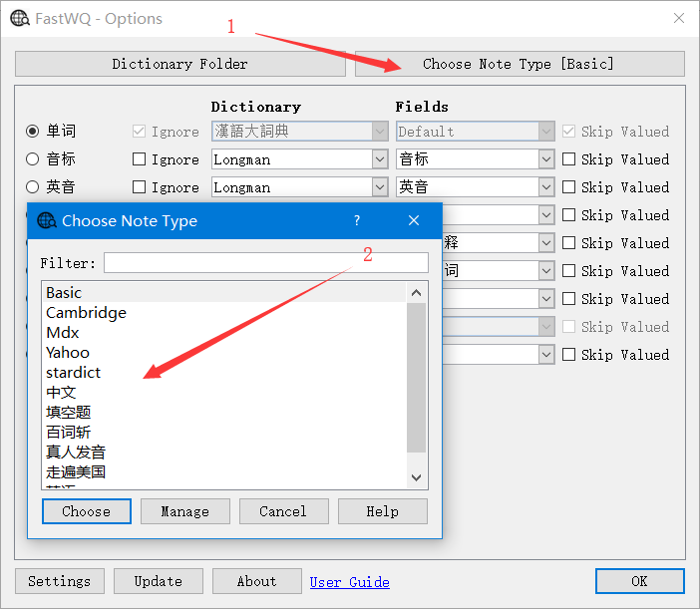Click the scroll down arrow in note type list
This screenshot has height=609, width=700.
pyautogui.click(x=417, y=478)
